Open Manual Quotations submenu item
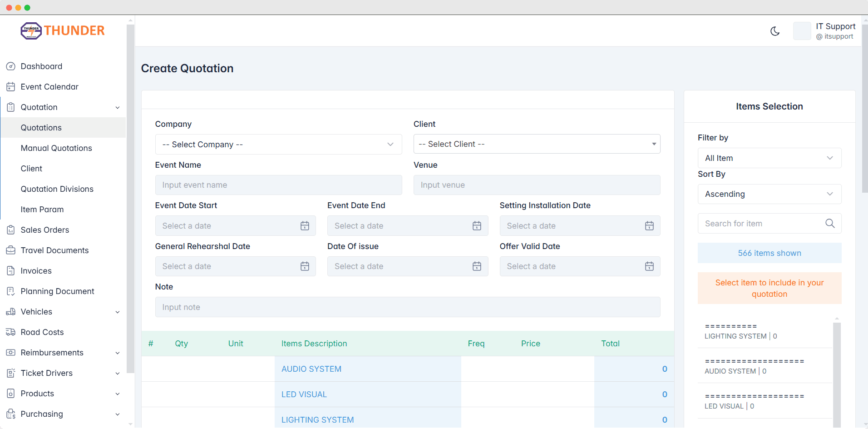This screenshot has width=868, height=429. click(x=63, y=148)
